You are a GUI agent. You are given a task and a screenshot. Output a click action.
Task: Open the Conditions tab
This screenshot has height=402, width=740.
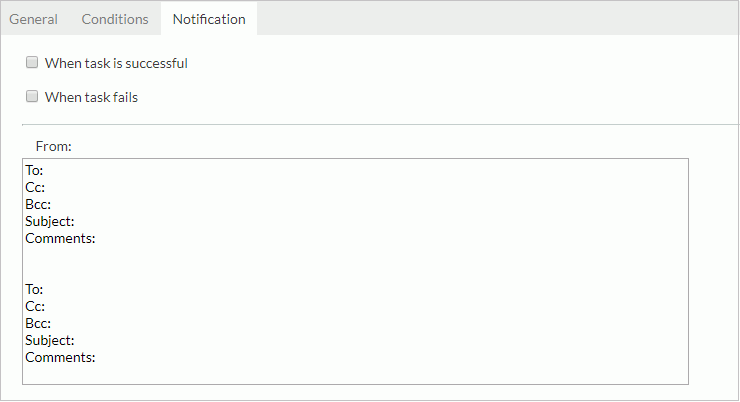pyautogui.click(x=115, y=19)
